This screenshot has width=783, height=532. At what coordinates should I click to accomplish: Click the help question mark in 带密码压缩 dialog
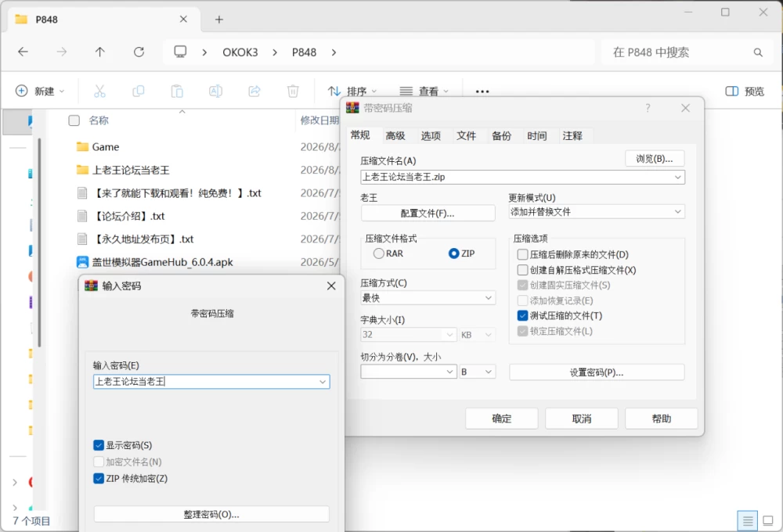pos(648,108)
